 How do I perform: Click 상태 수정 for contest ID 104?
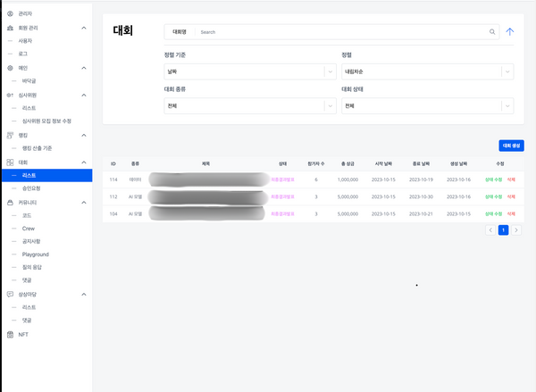click(494, 214)
